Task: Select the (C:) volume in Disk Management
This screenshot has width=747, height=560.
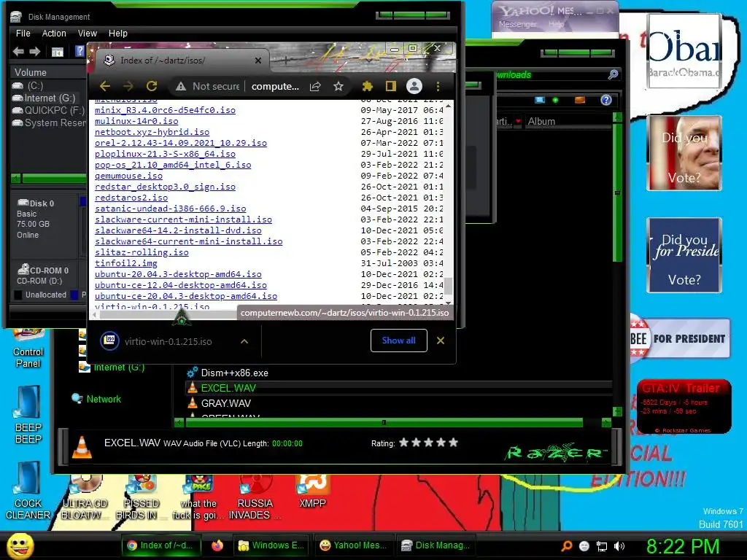Action: (35, 86)
